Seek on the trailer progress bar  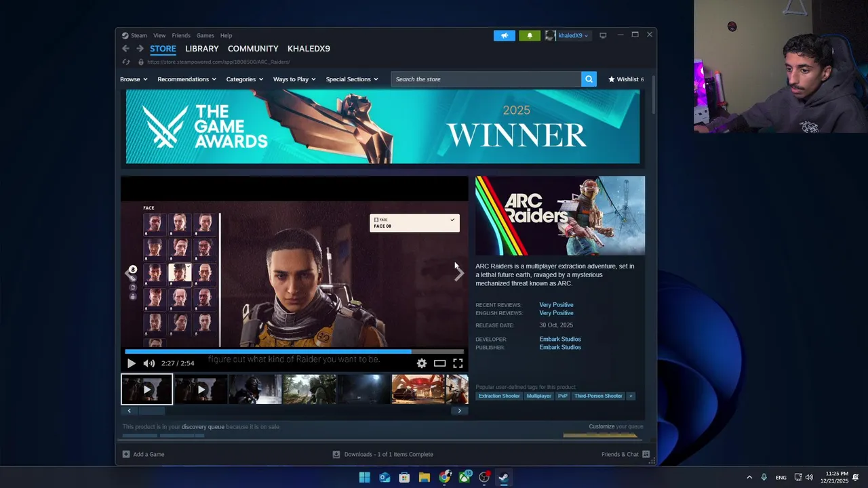(x=294, y=352)
